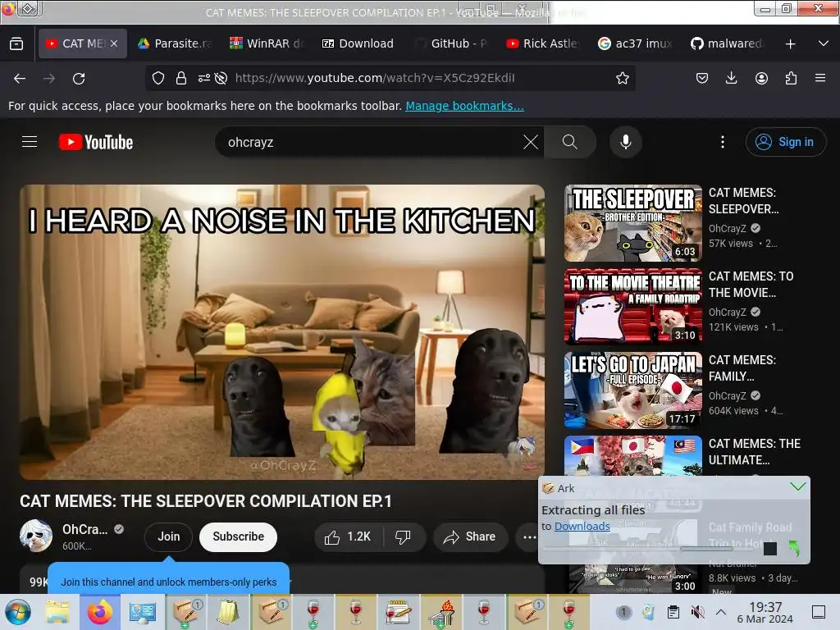The height and width of the screenshot is (630, 840).
Task: Open file manager from the taskbar
Action: 57,612
